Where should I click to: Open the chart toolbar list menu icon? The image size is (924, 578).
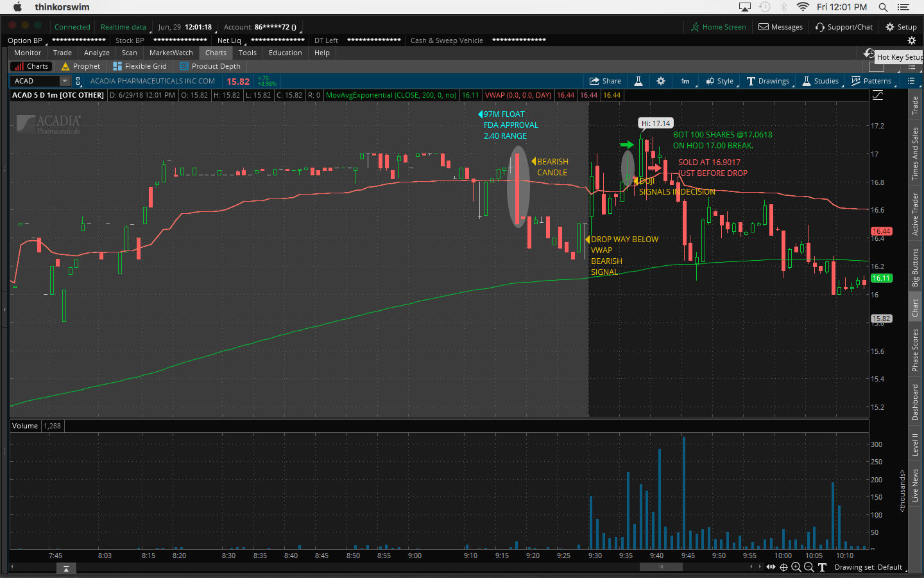pos(911,81)
